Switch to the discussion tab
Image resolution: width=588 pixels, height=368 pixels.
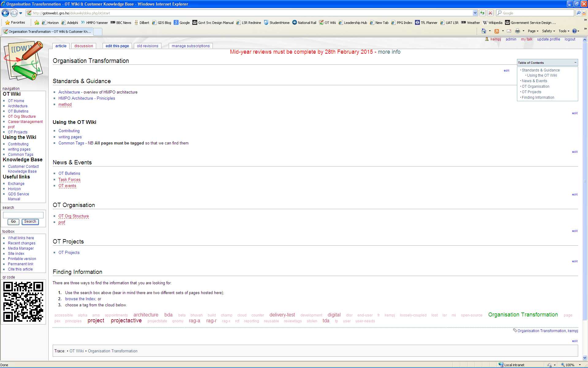click(84, 46)
